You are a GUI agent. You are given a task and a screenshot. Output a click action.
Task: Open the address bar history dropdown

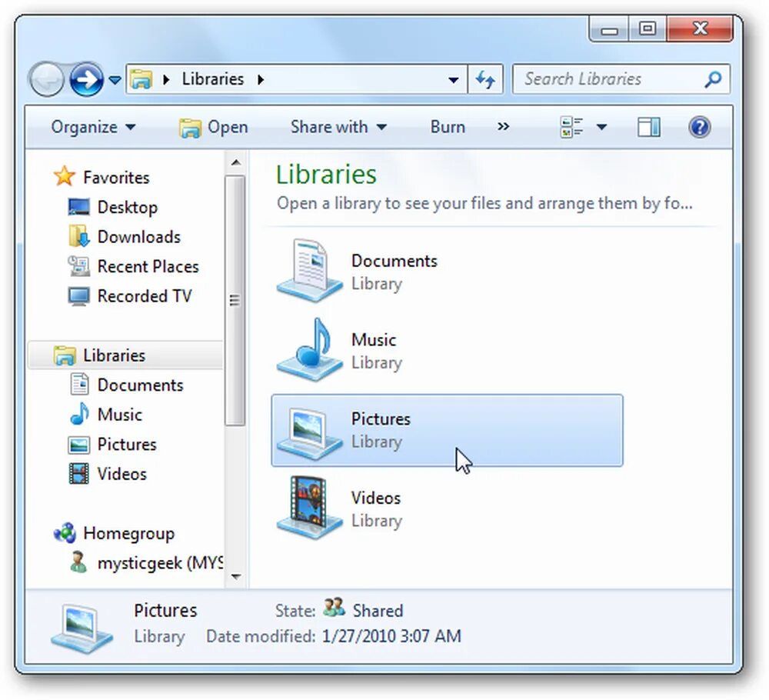pos(454,79)
